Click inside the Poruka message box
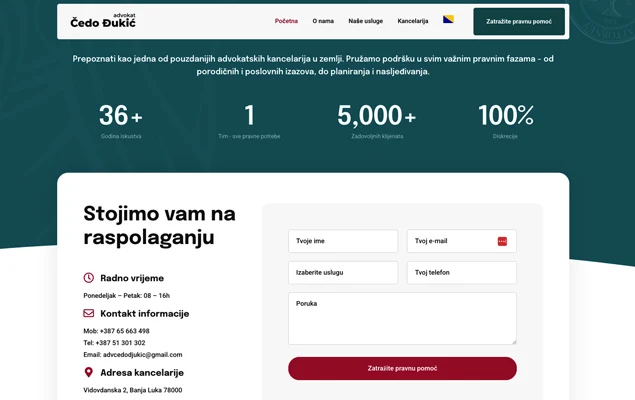 (400, 320)
